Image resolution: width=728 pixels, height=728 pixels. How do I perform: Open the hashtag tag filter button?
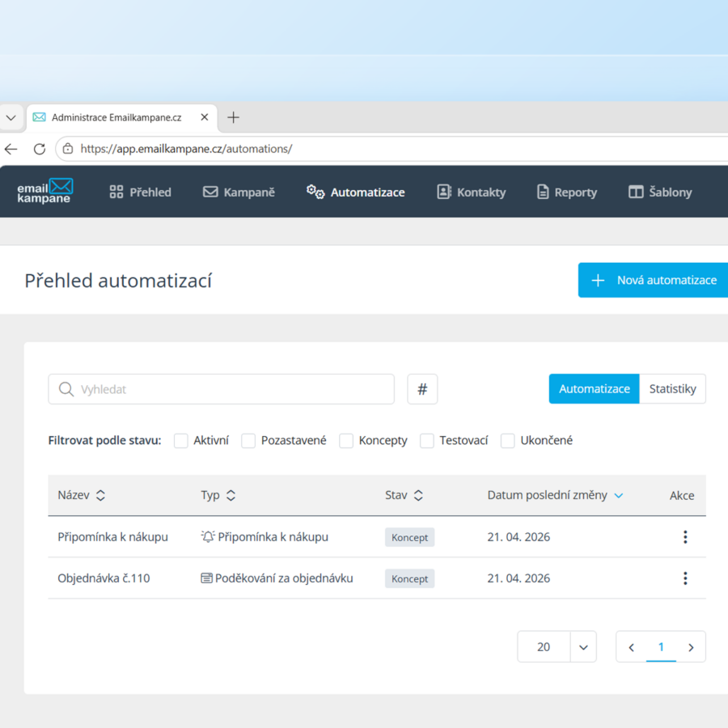tap(422, 389)
